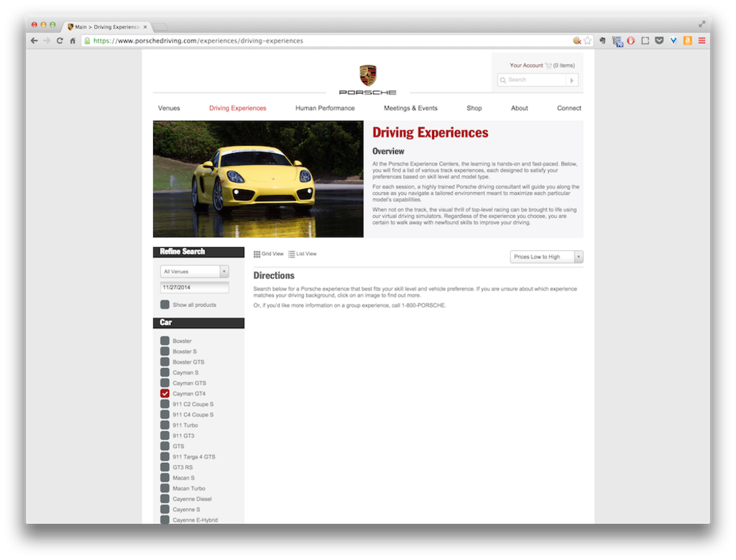Tick the 911 Turbo checkbox
Viewport: 736px width, 560px height.
tap(165, 426)
